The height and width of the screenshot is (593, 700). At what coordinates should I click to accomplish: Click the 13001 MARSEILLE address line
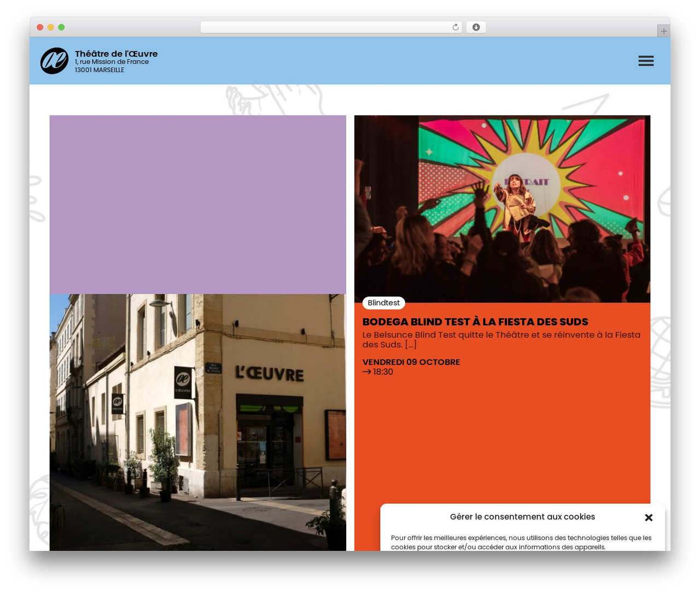tap(100, 70)
